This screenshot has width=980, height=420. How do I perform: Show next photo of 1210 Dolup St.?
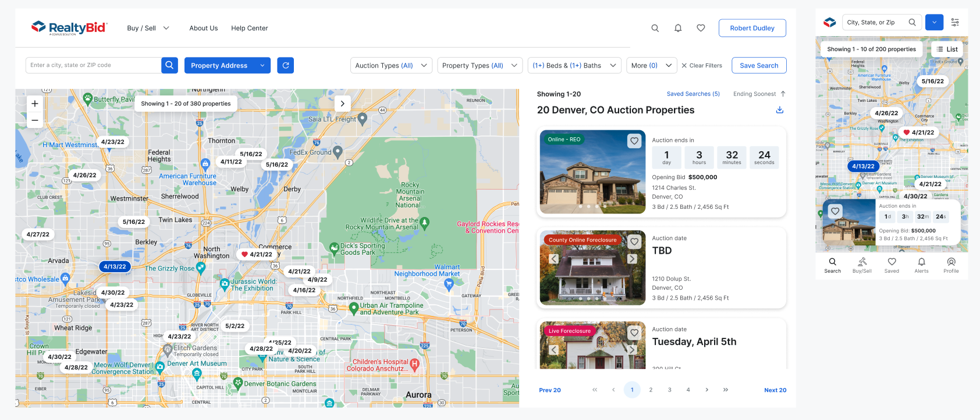(632, 259)
